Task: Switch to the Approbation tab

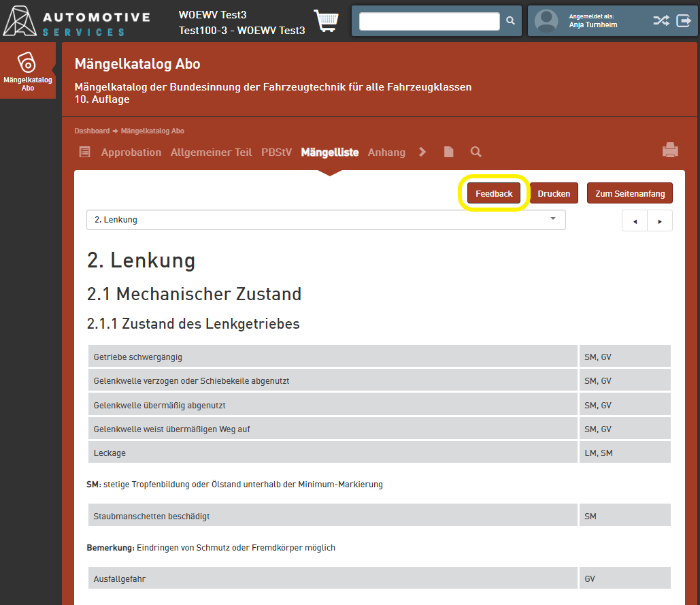Action: (131, 152)
